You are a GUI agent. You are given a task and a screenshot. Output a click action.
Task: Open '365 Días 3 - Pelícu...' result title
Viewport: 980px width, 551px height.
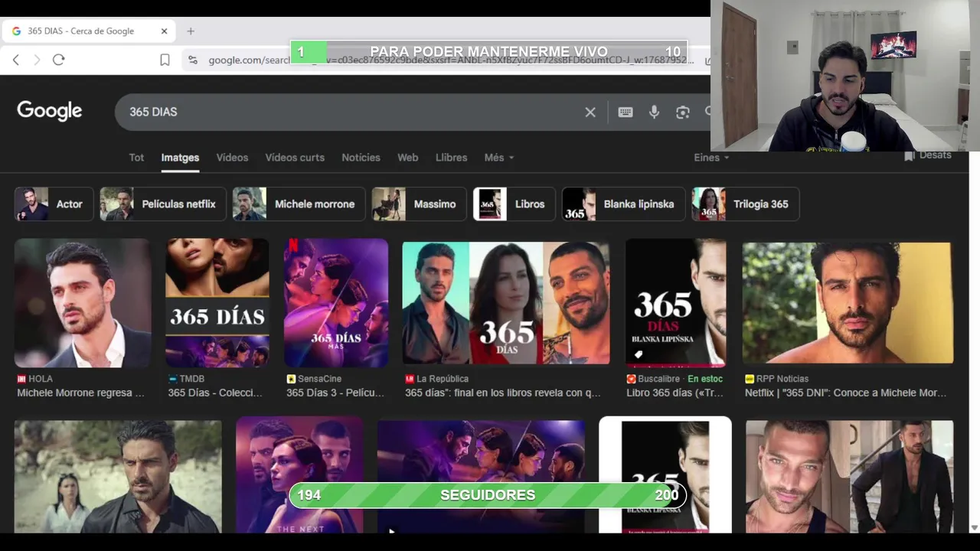(335, 393)
